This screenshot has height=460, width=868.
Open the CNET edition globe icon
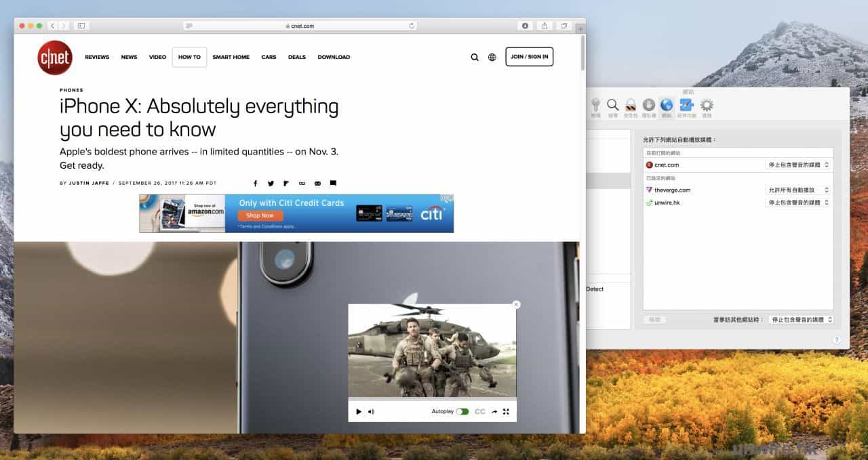coord(492,58)
